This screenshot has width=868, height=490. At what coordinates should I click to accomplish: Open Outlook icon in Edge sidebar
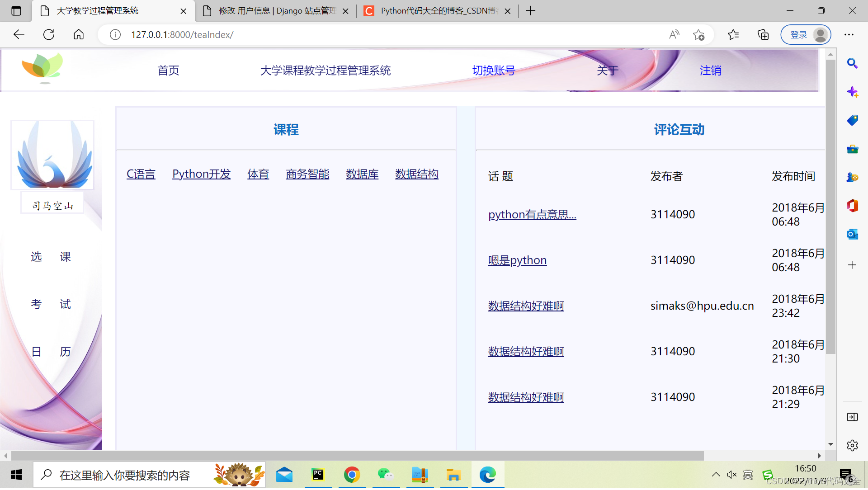852,234
